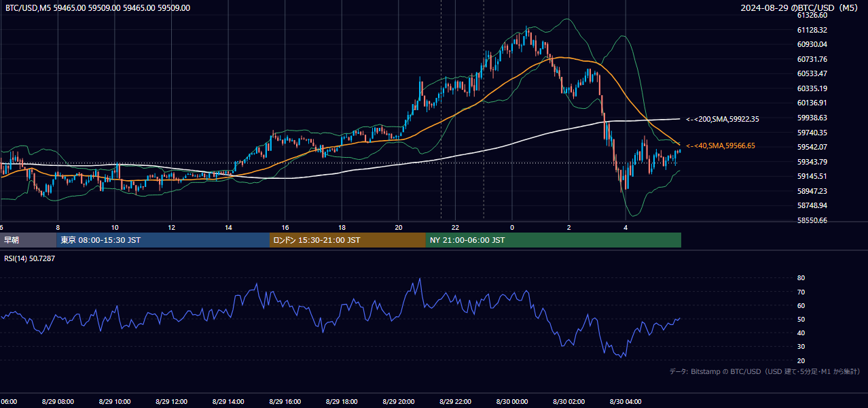The height and width of the screenshot is (408, 868).
Task: Select the 40 SMA label showing 59566.65
Action: pyautogui.click(x=721, y=146)
